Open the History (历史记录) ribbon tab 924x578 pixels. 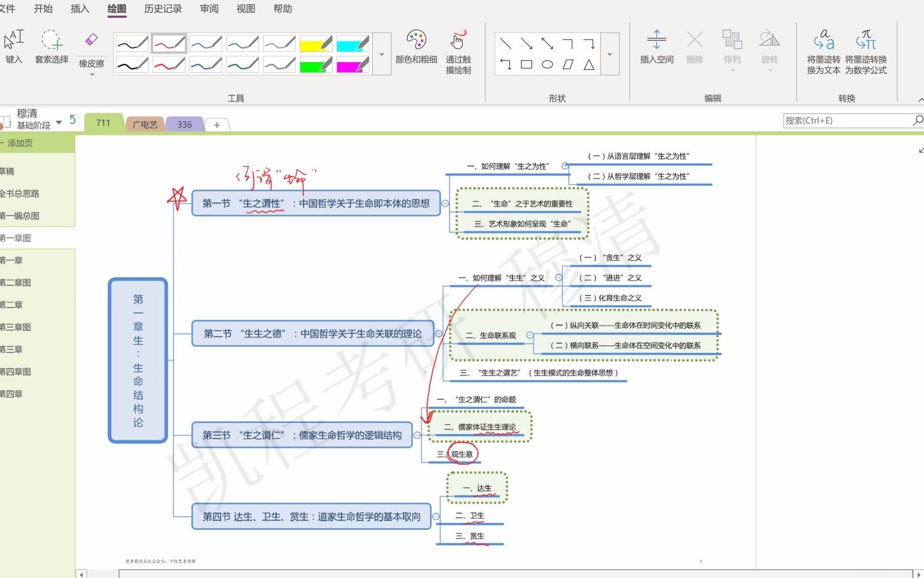click(x=163, y=9)
